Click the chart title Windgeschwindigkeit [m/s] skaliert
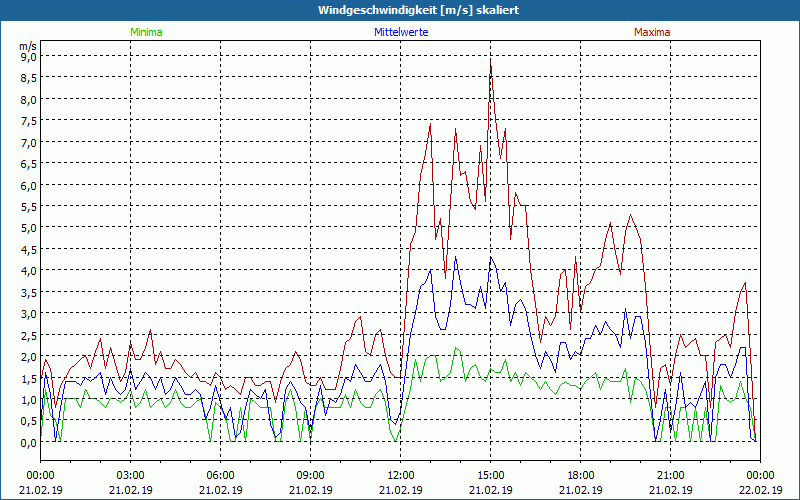The image size is (800, 500). 418,10
